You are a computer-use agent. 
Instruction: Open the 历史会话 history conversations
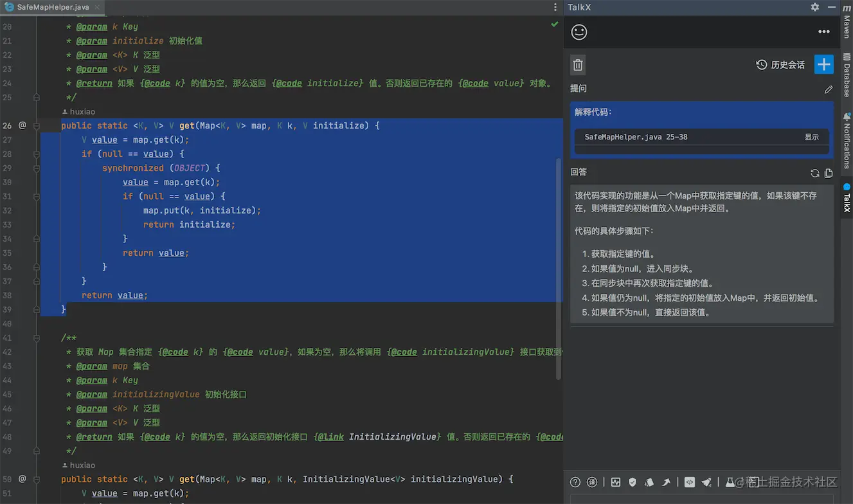pyautogui.click(x=788, y=65)
